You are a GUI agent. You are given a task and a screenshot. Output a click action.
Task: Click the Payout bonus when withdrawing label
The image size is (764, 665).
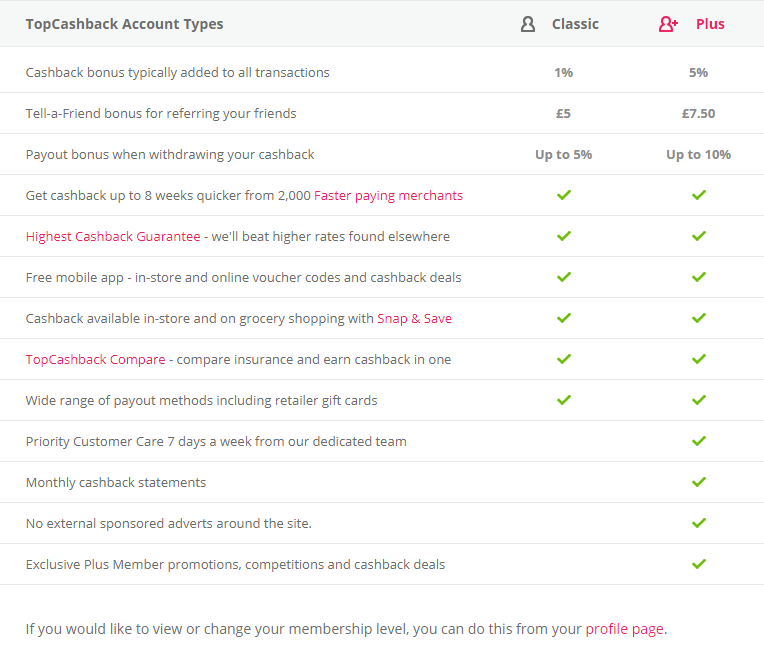(170, 154)
